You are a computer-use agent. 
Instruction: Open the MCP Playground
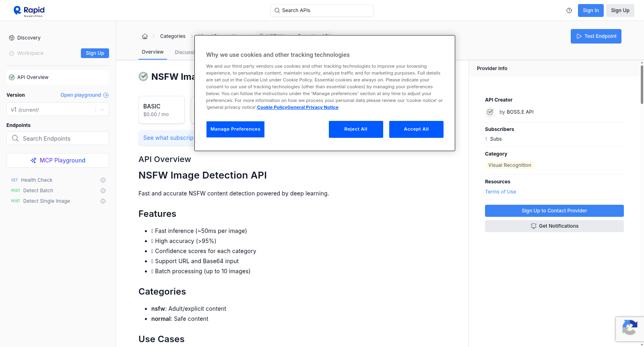click(x=58, y=160)
